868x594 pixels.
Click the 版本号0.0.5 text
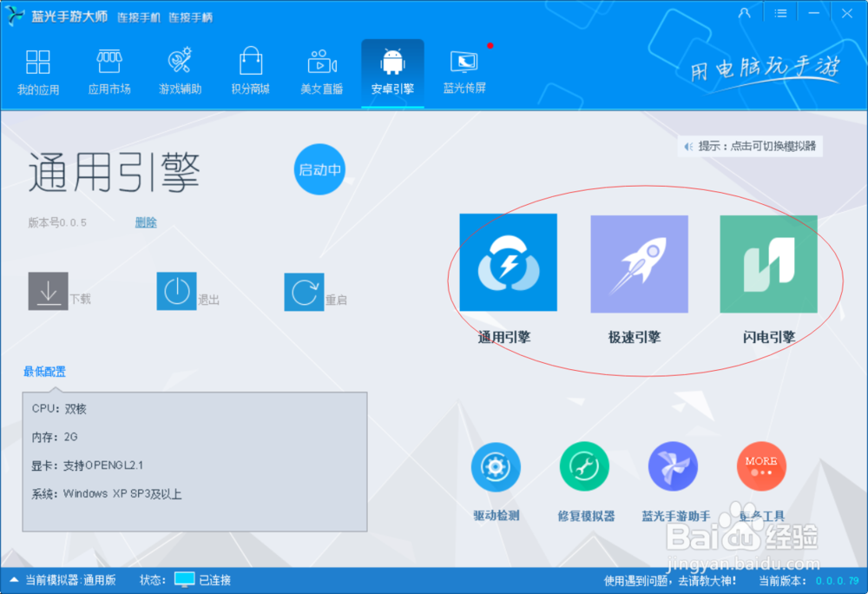(x=57, y=222)
